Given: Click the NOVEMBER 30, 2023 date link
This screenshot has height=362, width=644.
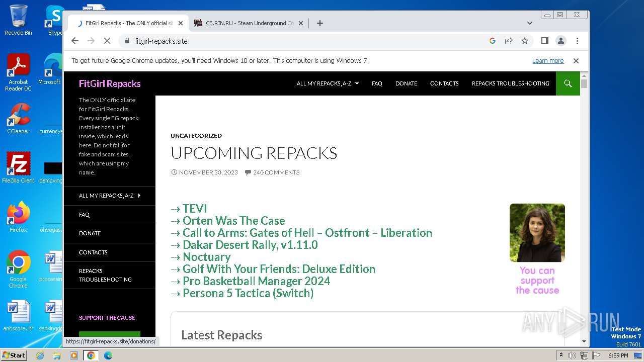Looking at the screenshot, I should click(204, 172).
